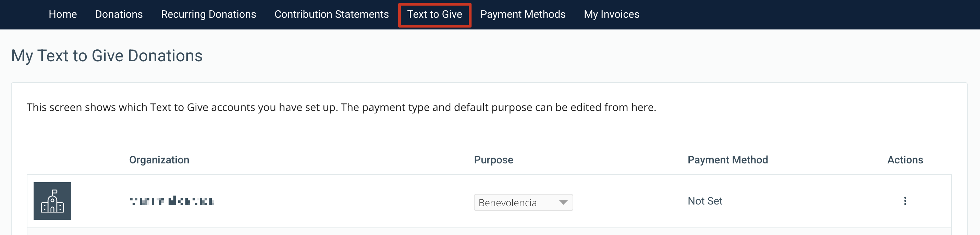The height and width of the screenshot is (235, 980).
Task: Click the Organization column header
Action: (159, 160)
